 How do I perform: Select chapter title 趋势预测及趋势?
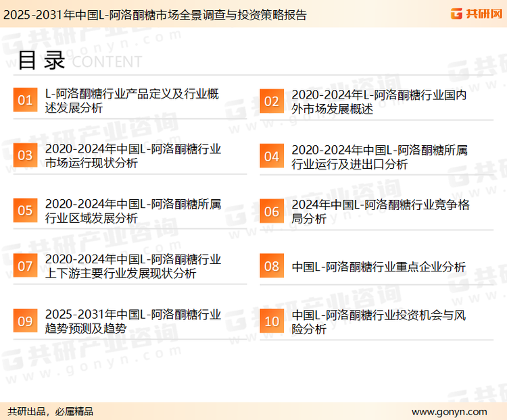pyautogui.click(x=133, y=321)
